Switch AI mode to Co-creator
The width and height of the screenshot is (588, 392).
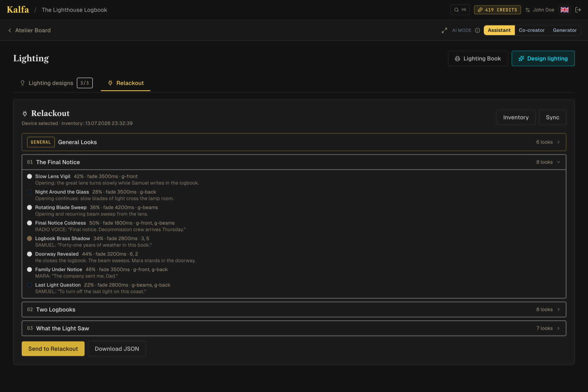click(x=531, y=30)
